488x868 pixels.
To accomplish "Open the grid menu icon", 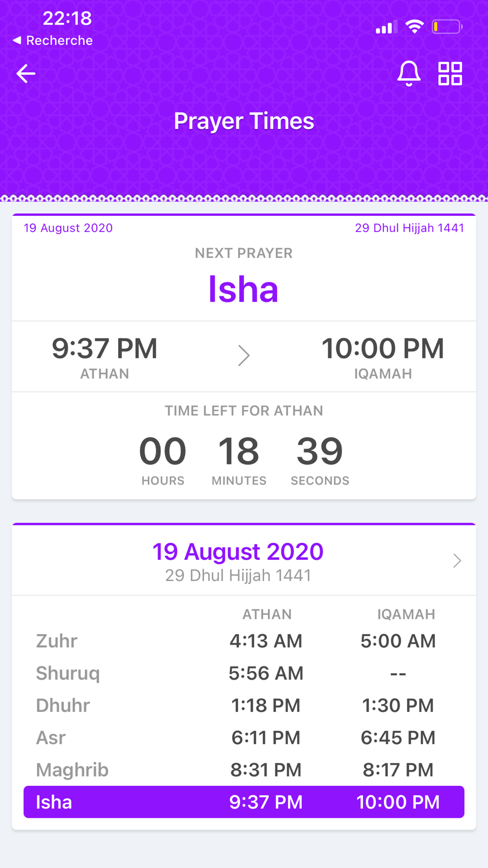I will coord(450,74).
